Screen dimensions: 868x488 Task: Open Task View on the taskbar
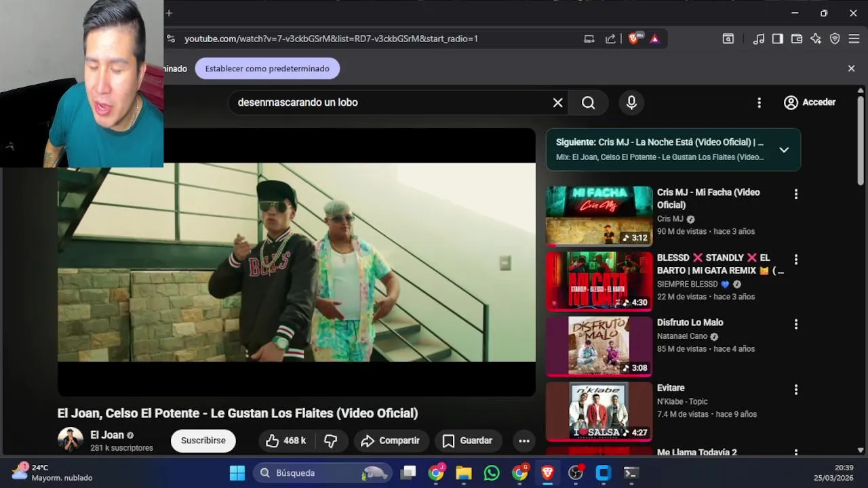click(408, 473)
